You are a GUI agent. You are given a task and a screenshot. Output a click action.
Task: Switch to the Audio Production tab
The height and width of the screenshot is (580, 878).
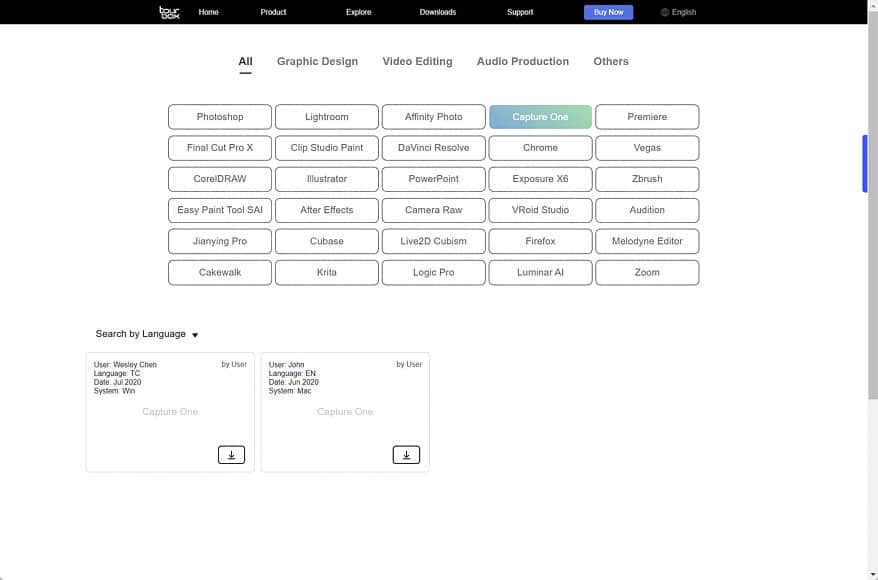coord(523,62)
